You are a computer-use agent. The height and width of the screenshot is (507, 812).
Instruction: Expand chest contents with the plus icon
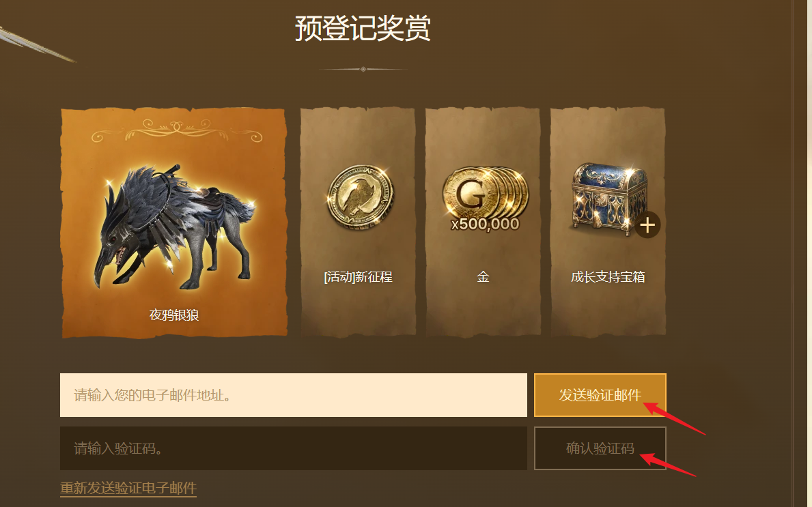[647, 224]
